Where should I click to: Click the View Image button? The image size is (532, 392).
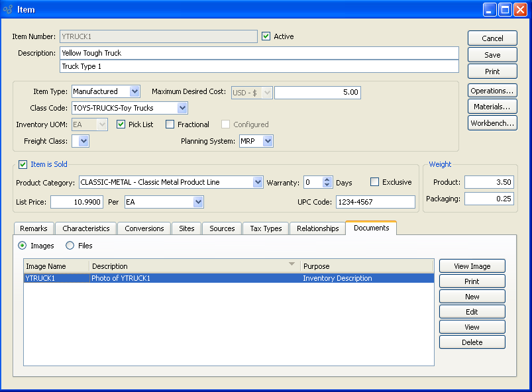tap(472, 266)
